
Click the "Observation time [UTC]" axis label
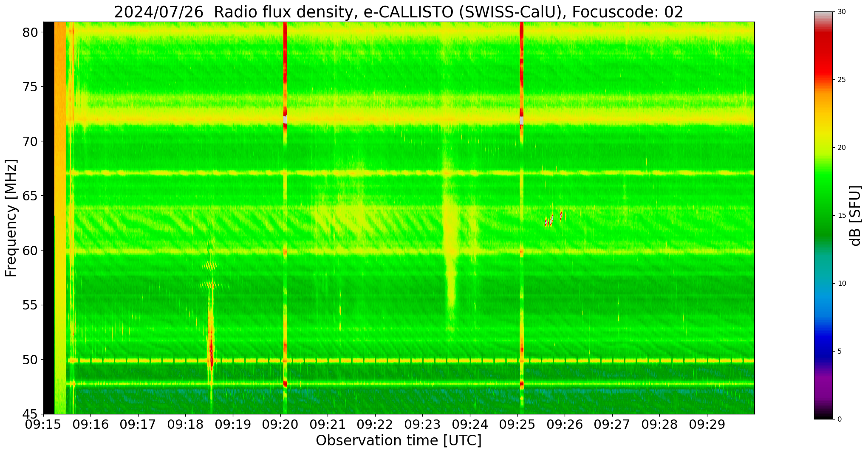pos(399,441)
